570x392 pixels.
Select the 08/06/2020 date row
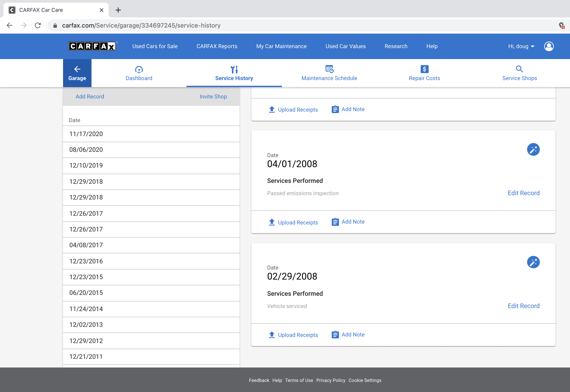click(151, 150)
